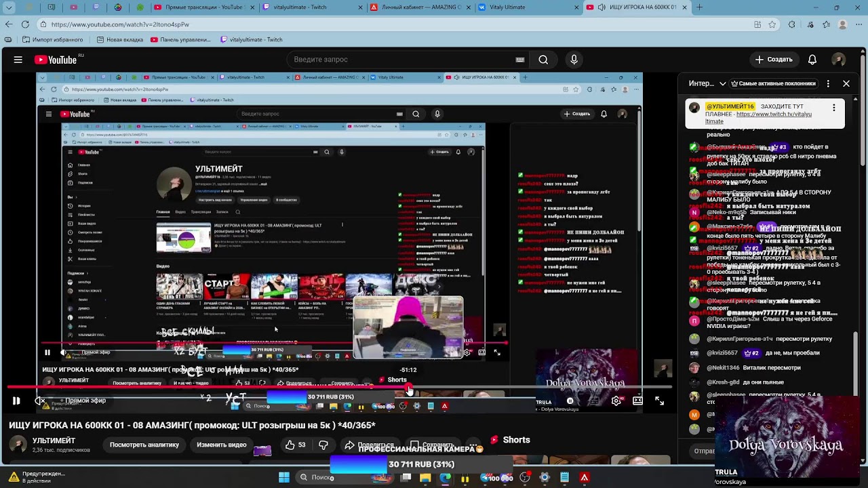Click the video title ИЩУ ИГРОКА НА 600КК
This screenshot has width=868, height=488.
(x=192, y=425)
